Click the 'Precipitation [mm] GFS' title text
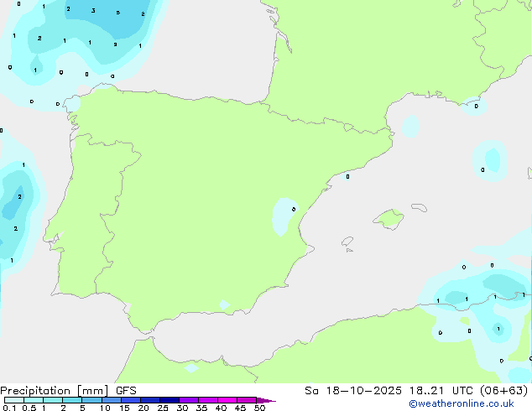The height and width of the screenshot is (411, 532). (68, 391)
